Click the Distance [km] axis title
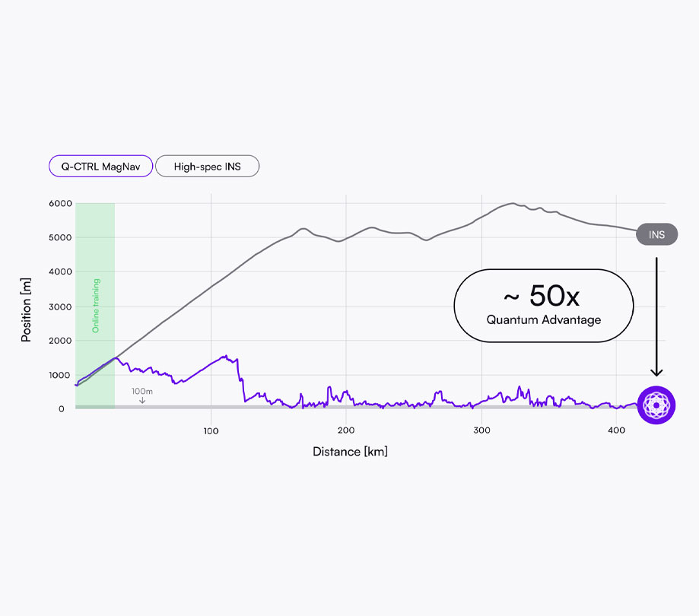Screen dimensions: 699x616 [x=351, y=452]
